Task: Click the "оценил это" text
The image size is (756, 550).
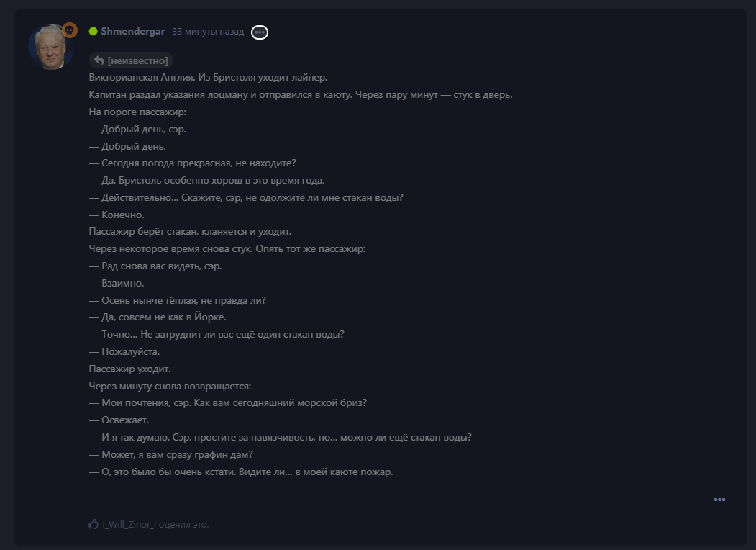Action: pos(183,524)
